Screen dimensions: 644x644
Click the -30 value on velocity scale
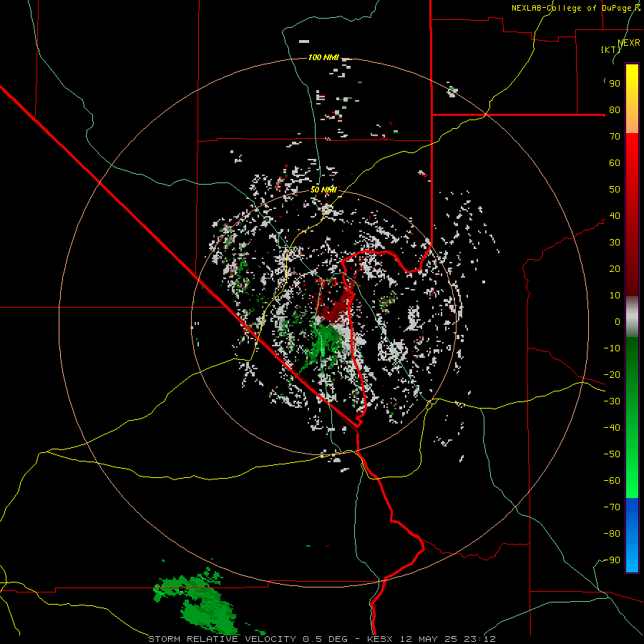click(x=612, y=401)
